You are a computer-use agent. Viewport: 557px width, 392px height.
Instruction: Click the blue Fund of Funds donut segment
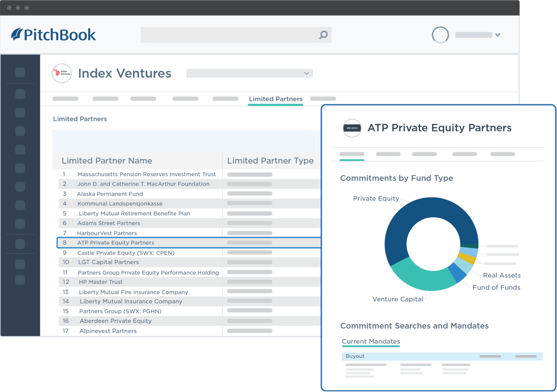click(457, 273)
